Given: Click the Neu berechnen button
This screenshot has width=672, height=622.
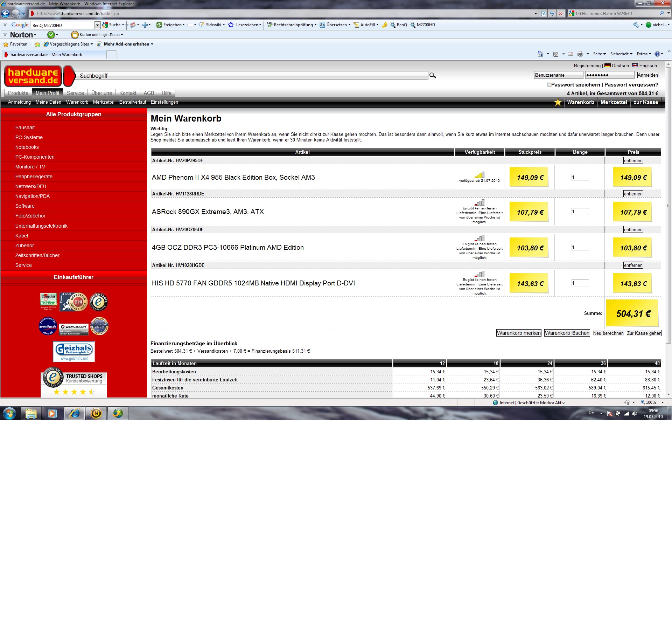Looking at the screenshot, I should [608, 333].
